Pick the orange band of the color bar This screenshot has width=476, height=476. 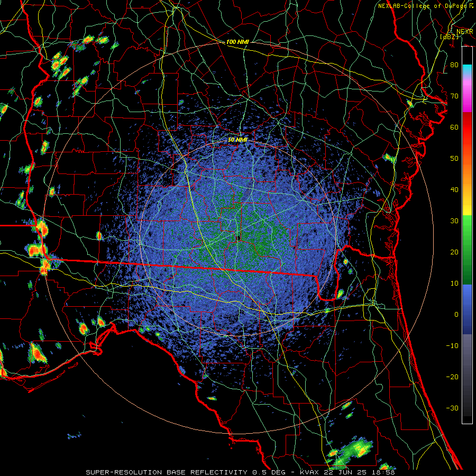coord(467,175)
